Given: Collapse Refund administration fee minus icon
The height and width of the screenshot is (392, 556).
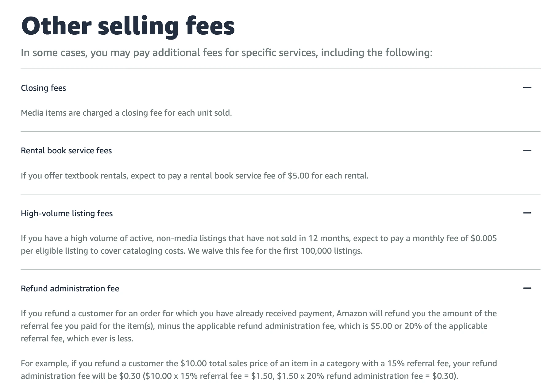Looking at the screenshot, I should pyautogui.click(x=527, y=288).
